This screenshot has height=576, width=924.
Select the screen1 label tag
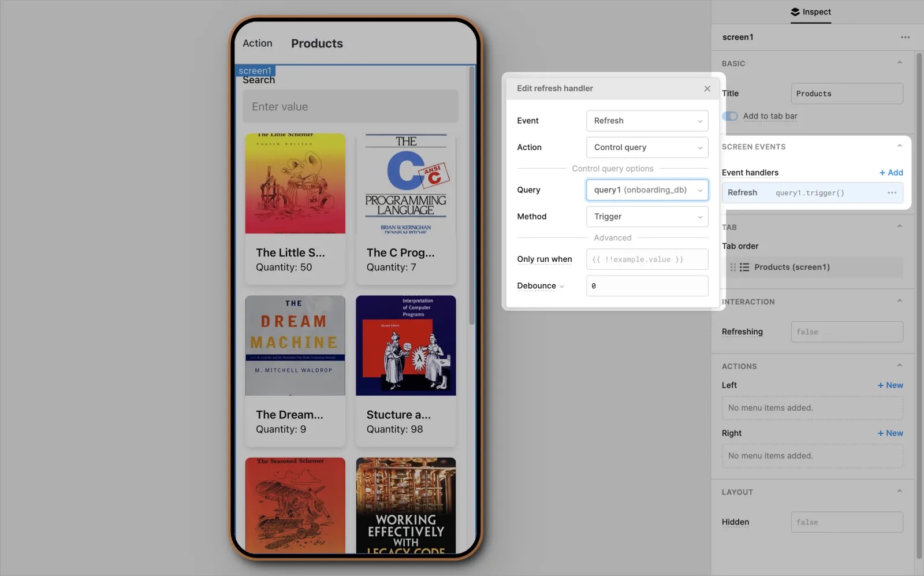pos(255,70)
